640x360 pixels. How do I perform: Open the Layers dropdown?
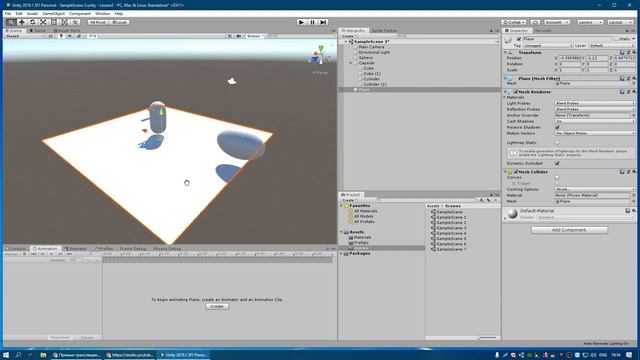pyautogui.click(x=589, y=22)
